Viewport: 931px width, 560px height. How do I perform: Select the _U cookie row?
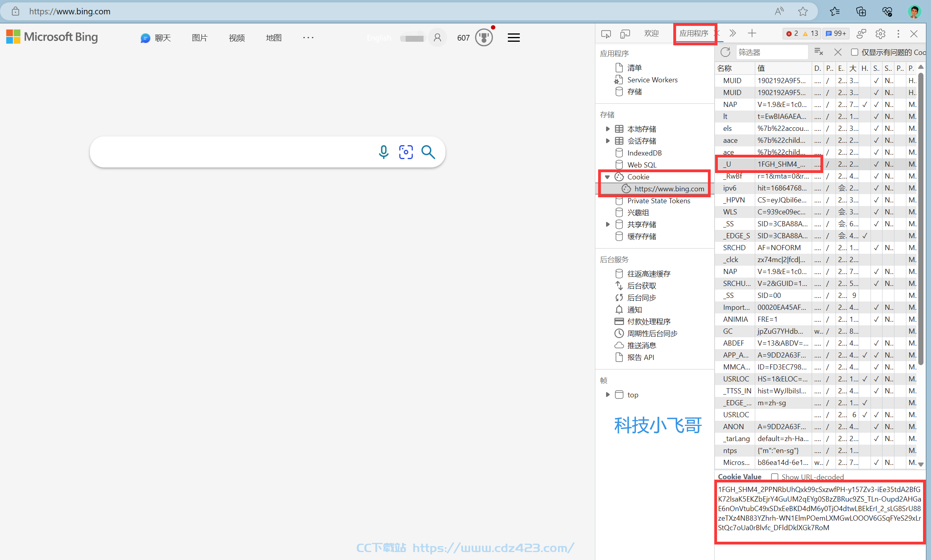click(x=816, y=164)
